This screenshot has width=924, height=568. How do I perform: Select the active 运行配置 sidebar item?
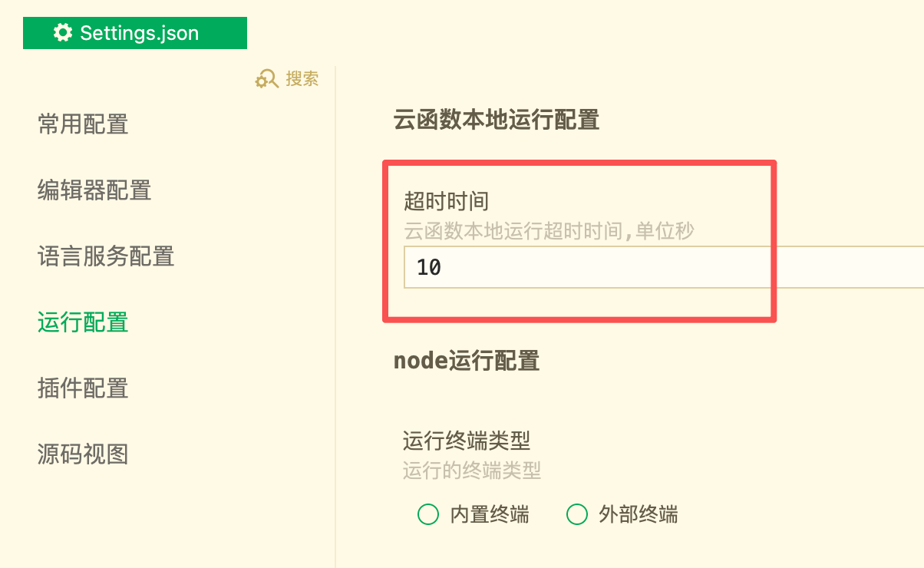pos(83,322)
